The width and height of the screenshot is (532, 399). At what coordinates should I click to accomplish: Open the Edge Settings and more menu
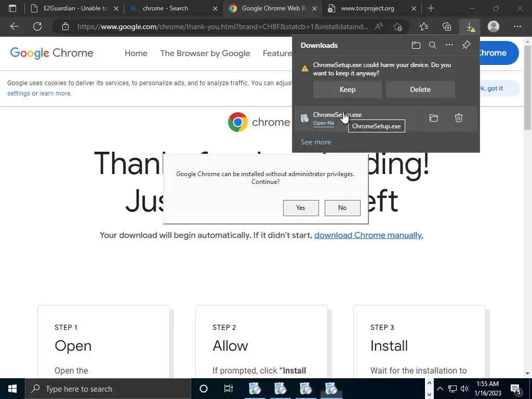click(x=517, y=26)
